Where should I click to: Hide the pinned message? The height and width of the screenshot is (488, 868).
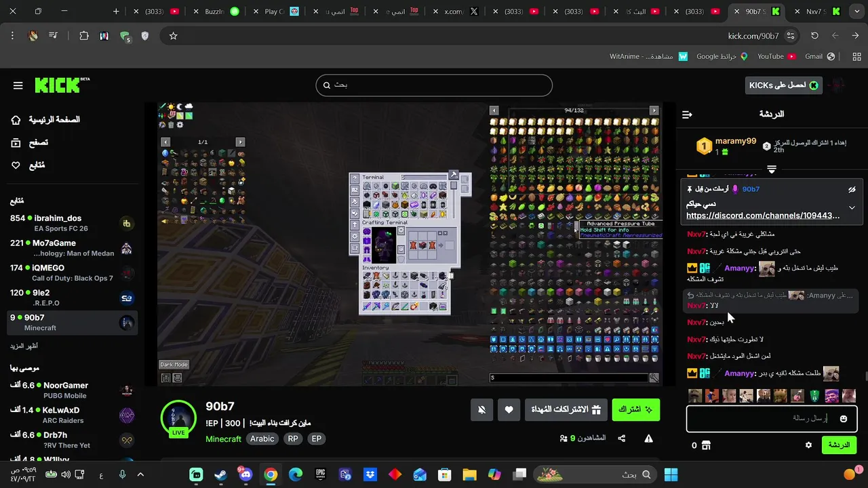(x=852, y=190)
